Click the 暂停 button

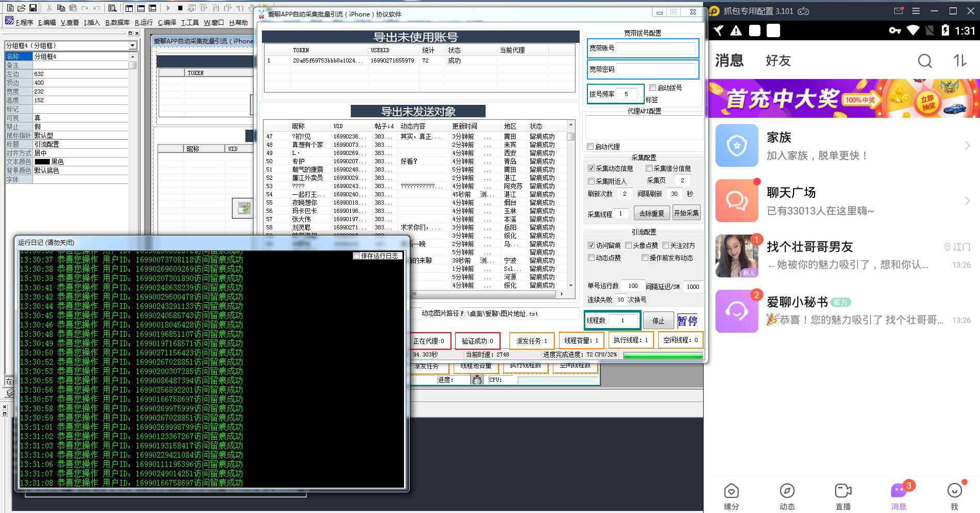pos(687,321)
